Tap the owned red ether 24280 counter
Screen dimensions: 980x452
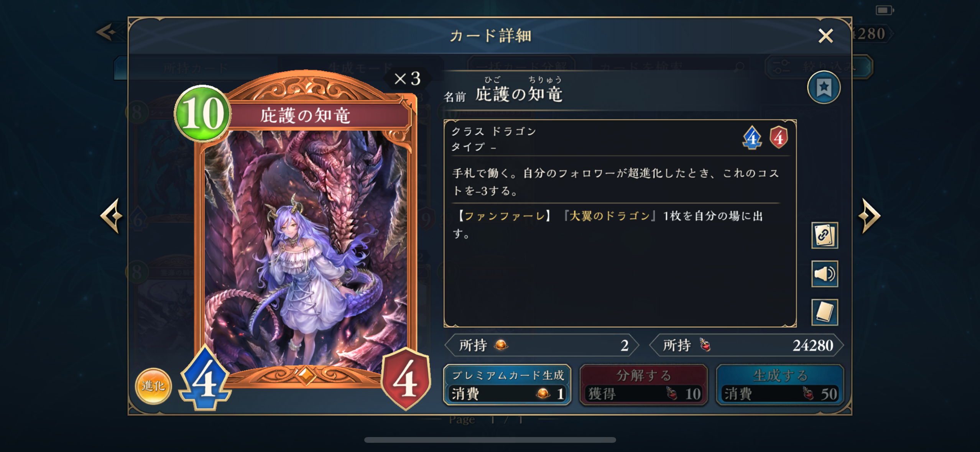coord(746,345)
